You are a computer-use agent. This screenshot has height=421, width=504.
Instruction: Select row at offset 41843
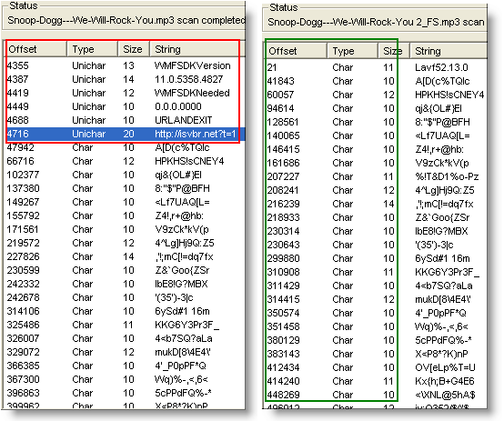376,81
